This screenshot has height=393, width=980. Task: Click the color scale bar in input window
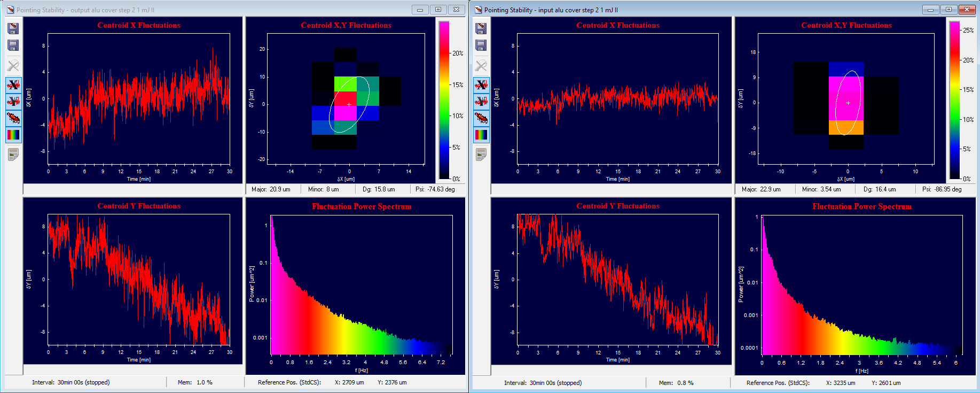955,100
